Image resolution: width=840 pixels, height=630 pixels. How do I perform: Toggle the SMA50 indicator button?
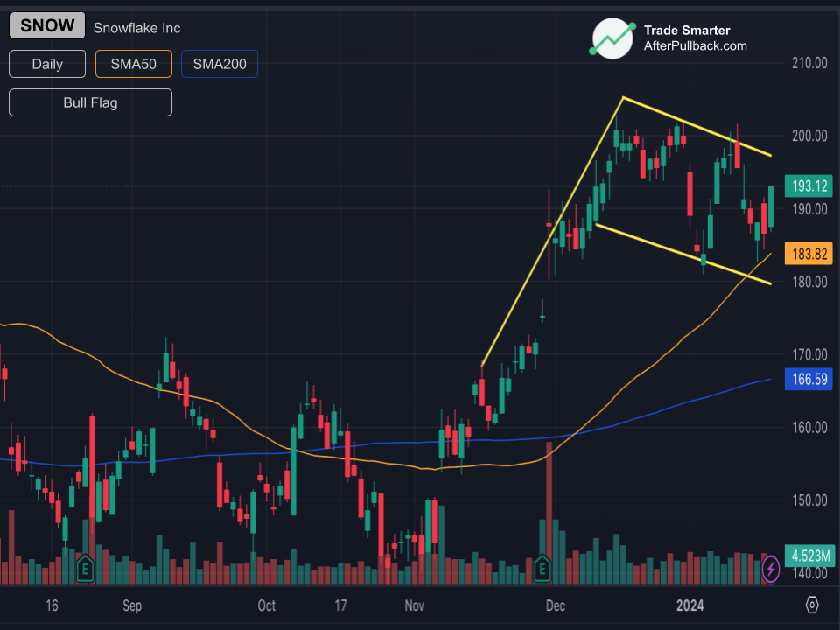point(133,64)
